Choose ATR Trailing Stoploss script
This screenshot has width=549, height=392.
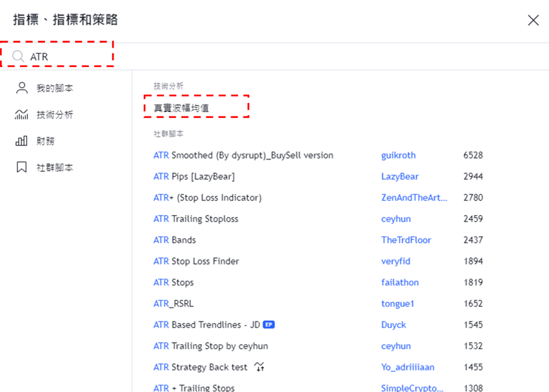point(196,219)
